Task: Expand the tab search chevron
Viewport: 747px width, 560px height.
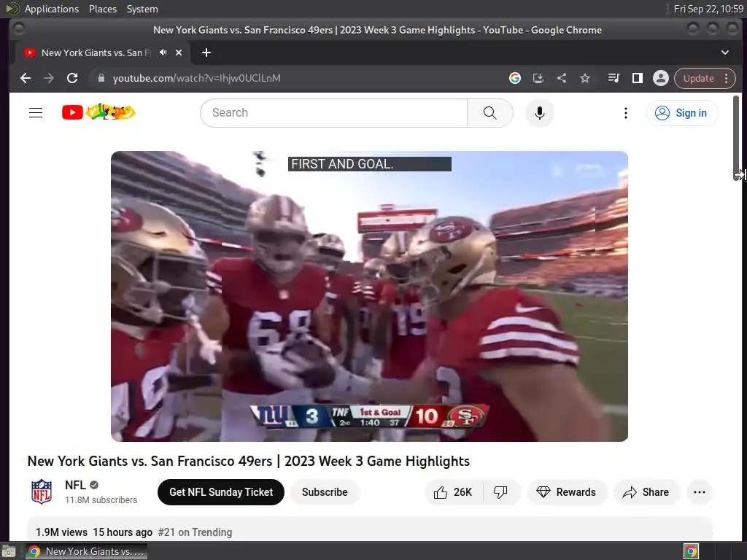Action: 724,52
